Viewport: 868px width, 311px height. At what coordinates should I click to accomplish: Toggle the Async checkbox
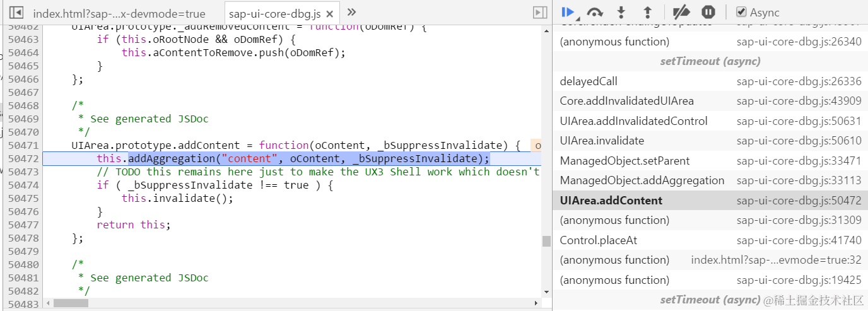coord(742,12)
